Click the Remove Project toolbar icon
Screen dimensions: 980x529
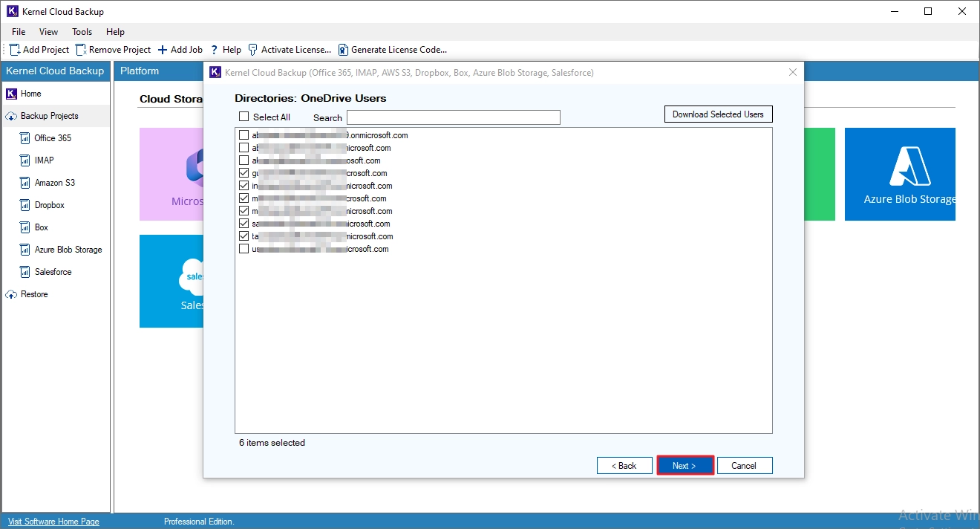[81, 50]
